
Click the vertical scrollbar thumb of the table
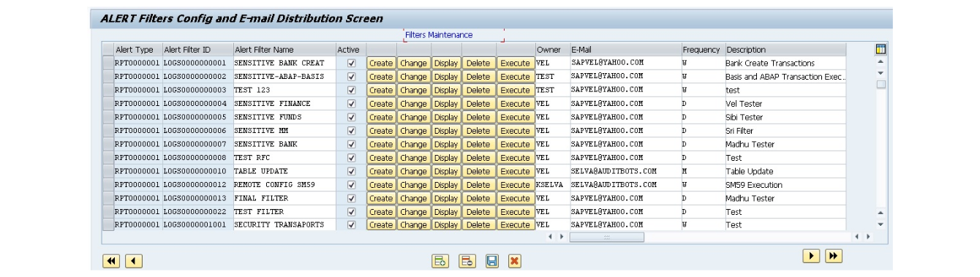[881, 84]
